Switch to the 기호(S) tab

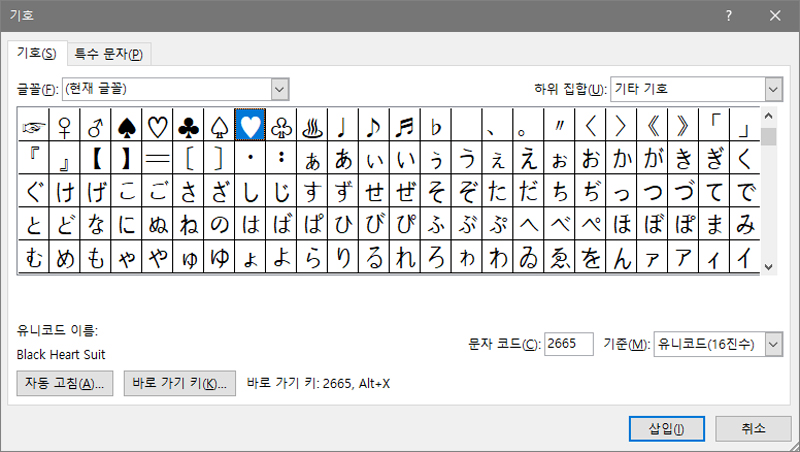click(37, 53)
